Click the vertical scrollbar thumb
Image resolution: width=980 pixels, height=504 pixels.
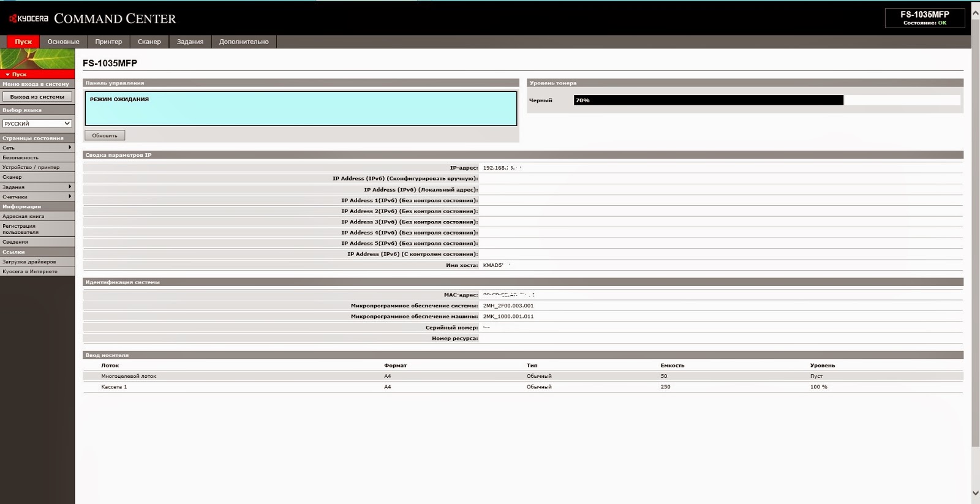[975, 233]
